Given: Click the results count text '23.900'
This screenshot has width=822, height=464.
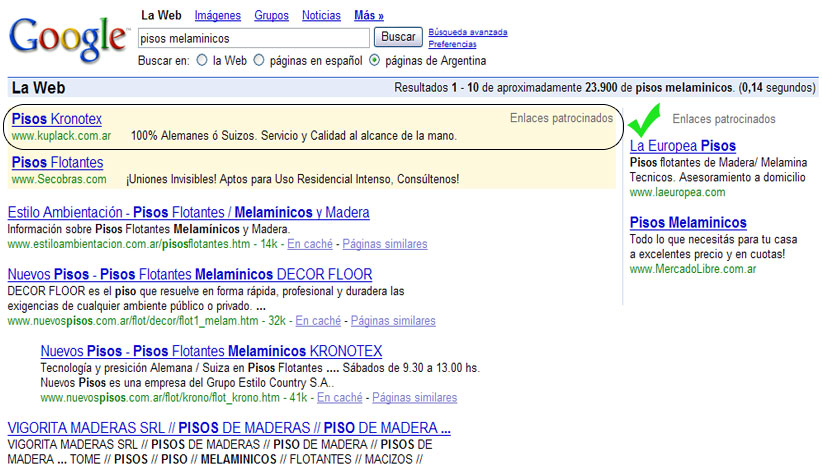Looking at the screenshot, I should pos(601,88).
